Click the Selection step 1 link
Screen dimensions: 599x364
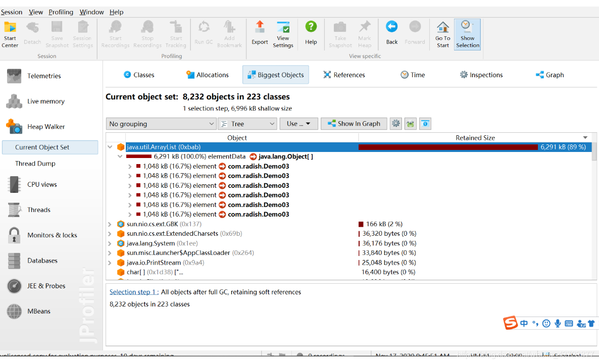pos(134,292)
